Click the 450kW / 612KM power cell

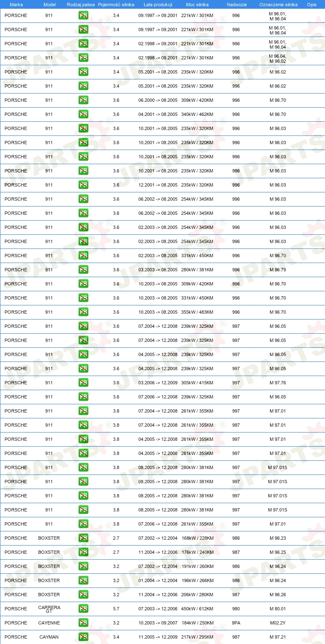tap(197, 609)
